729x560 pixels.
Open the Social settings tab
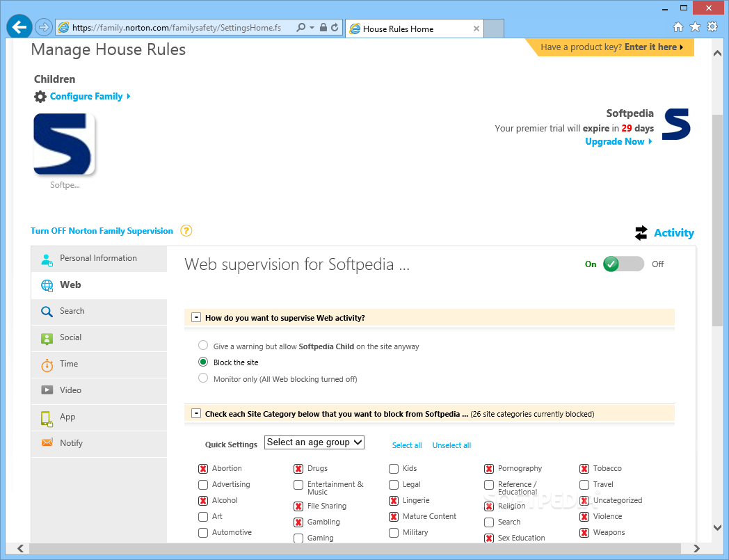pyautogui.click(x=99, y=338)
